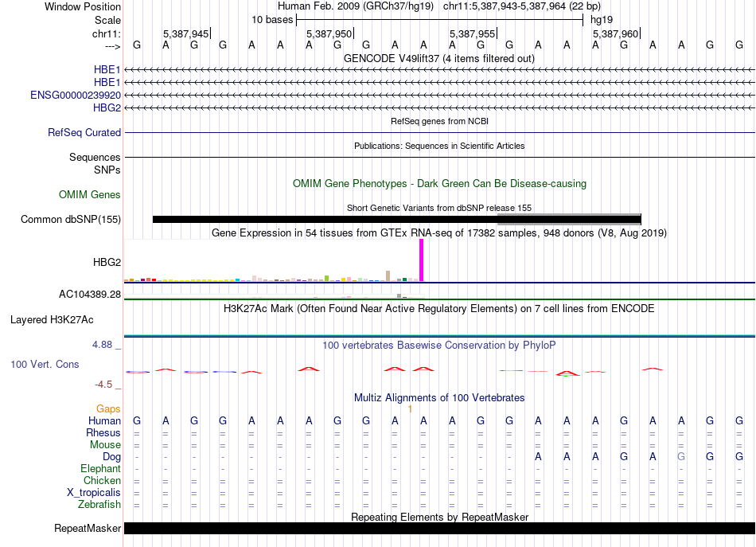Click the 'Gaps' row label
The image size is (756, 547).
(108, 409)
